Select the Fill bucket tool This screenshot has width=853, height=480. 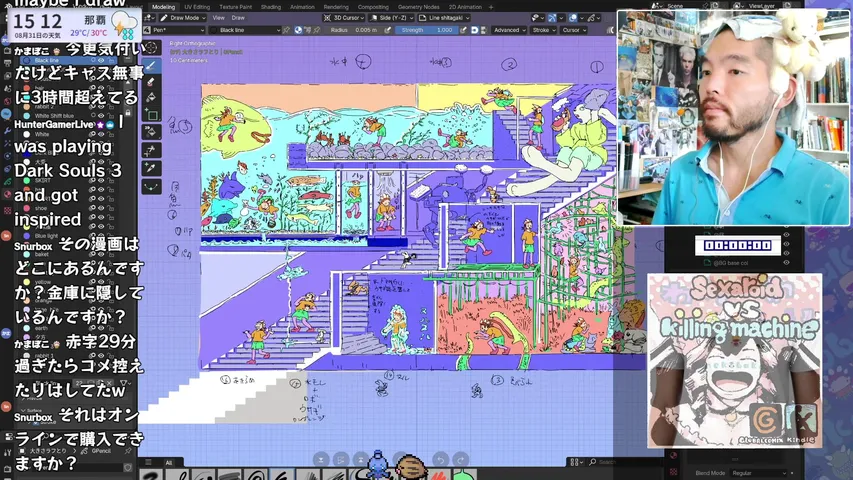(151, 98)
